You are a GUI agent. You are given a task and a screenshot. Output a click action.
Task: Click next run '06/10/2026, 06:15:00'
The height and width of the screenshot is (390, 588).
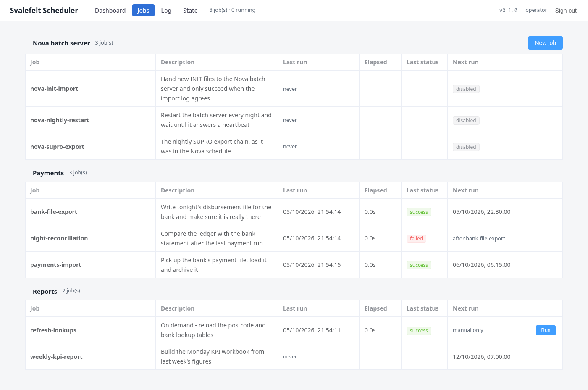481,265
